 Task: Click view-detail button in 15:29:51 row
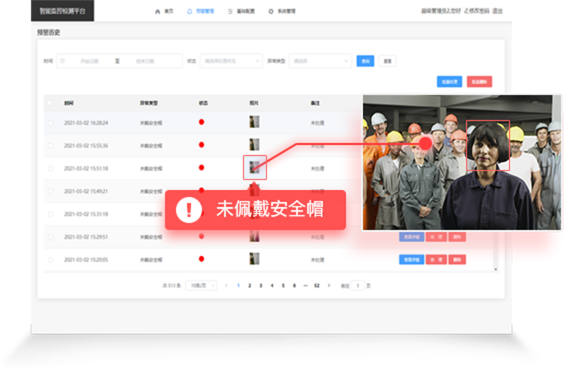411,237
